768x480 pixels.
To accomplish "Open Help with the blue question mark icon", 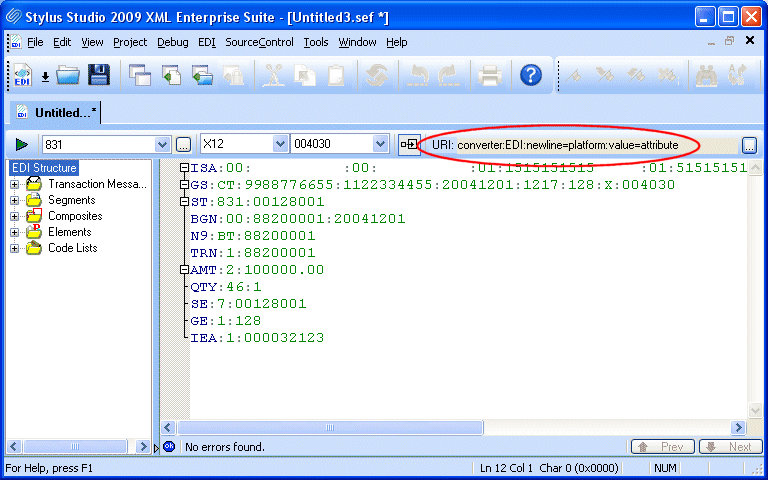I will 530,75.
